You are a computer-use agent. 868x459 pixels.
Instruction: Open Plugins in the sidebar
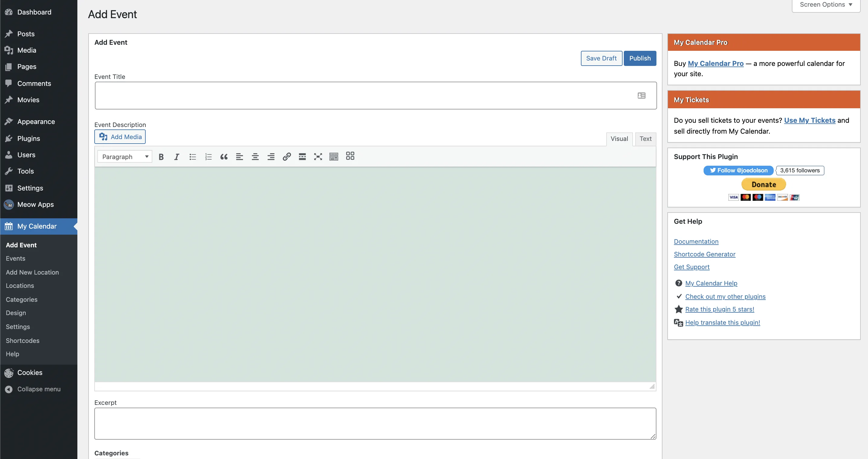tap(29, 138)
